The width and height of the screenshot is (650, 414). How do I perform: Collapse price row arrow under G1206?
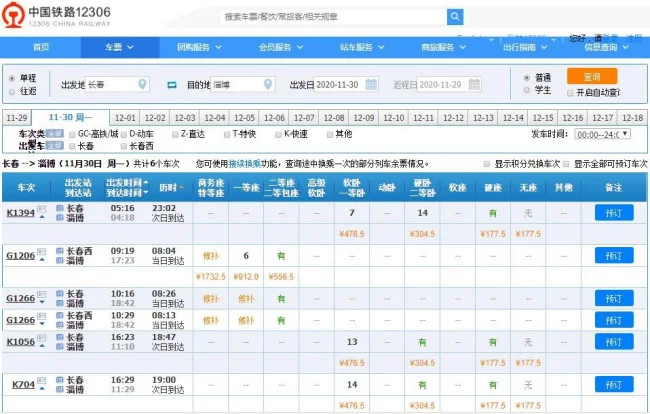(42, 260)
